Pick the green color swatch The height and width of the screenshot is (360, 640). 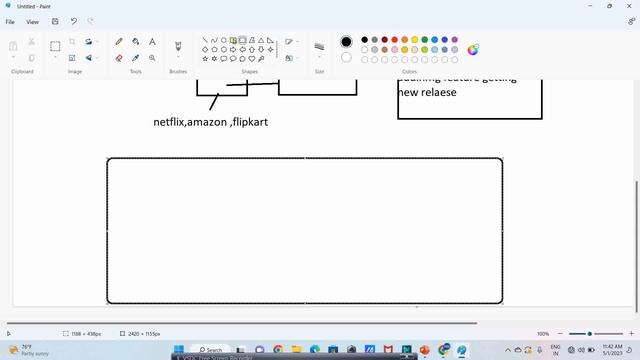[x=424, y=40]
